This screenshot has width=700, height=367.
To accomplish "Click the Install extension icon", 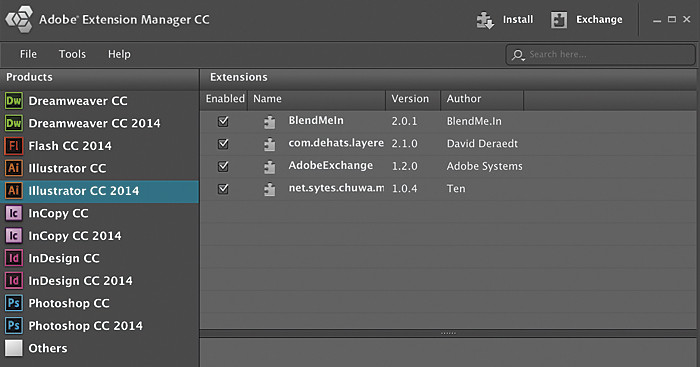I will pyautogui.click(x=485, y=20).
